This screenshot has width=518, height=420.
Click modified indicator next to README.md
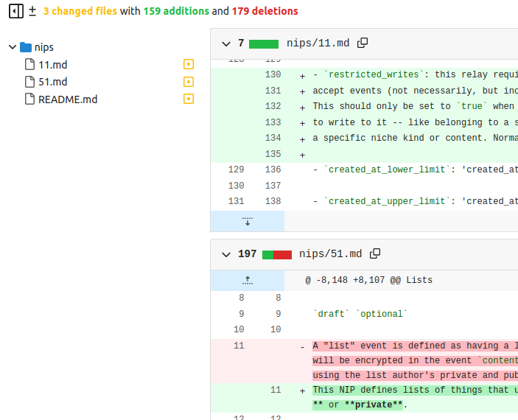click(189, 99)
